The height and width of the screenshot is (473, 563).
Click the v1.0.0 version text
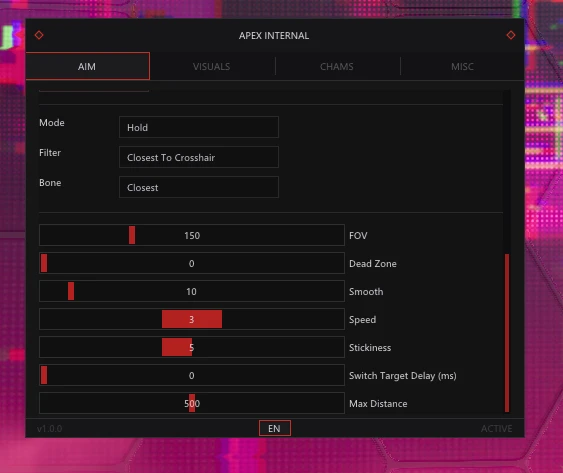tap(50, 428)
